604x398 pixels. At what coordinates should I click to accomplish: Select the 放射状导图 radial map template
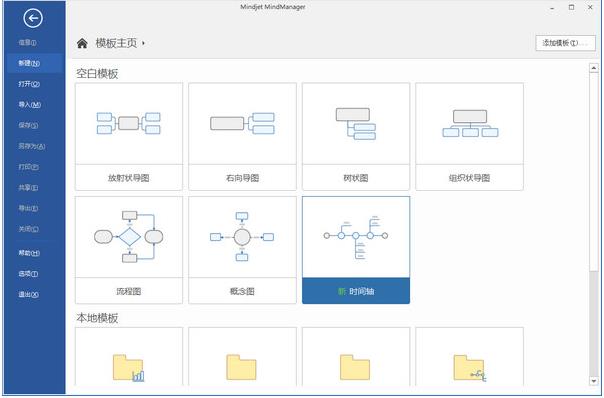coord(129,136)
